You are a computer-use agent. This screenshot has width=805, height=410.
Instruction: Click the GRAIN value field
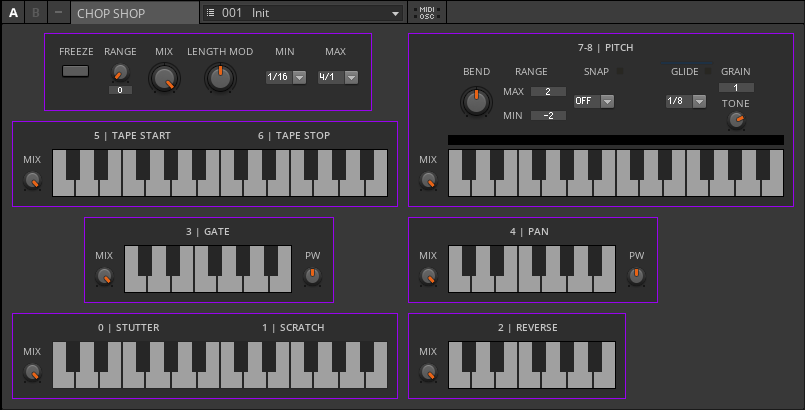[x=736, y=87]
